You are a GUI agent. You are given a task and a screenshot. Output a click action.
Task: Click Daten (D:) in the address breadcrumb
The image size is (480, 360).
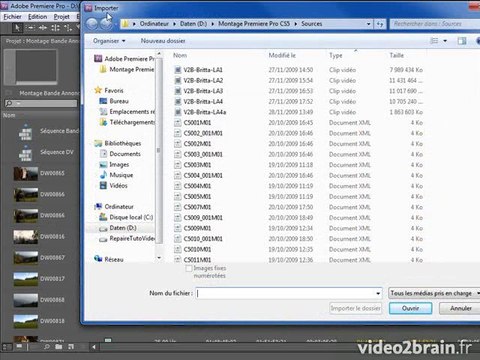[x=193, y=24]
